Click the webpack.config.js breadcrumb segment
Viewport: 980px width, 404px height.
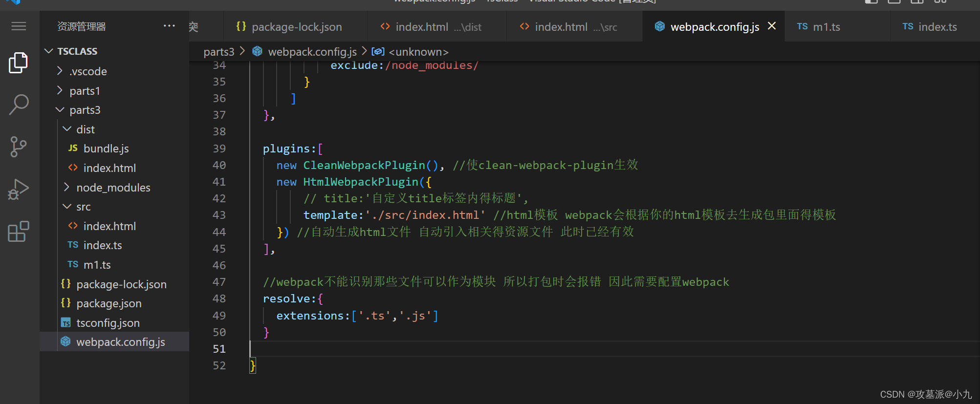click(x=312, y=52)
